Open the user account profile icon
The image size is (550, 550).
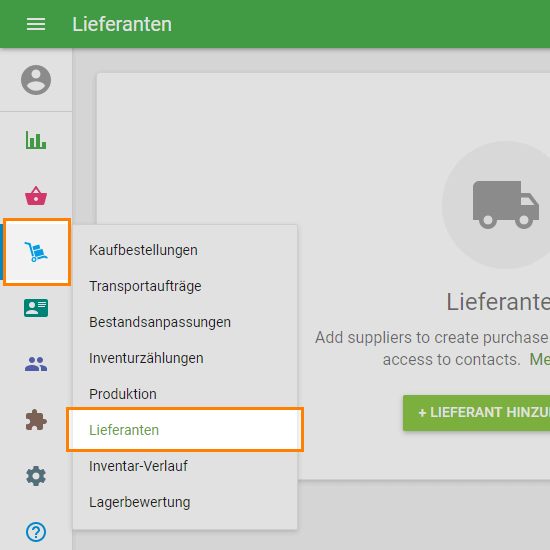click(36, 80)
